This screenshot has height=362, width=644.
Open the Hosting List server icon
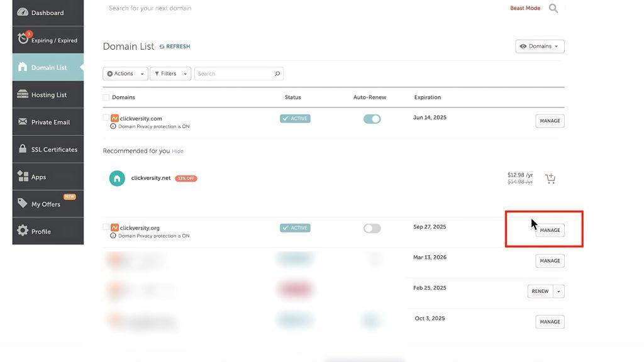pos(23,94)
